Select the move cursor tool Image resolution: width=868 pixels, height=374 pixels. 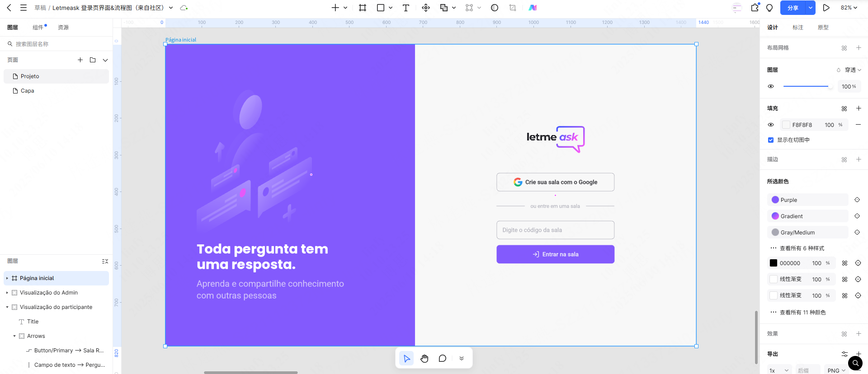click(x=407, y=358)
